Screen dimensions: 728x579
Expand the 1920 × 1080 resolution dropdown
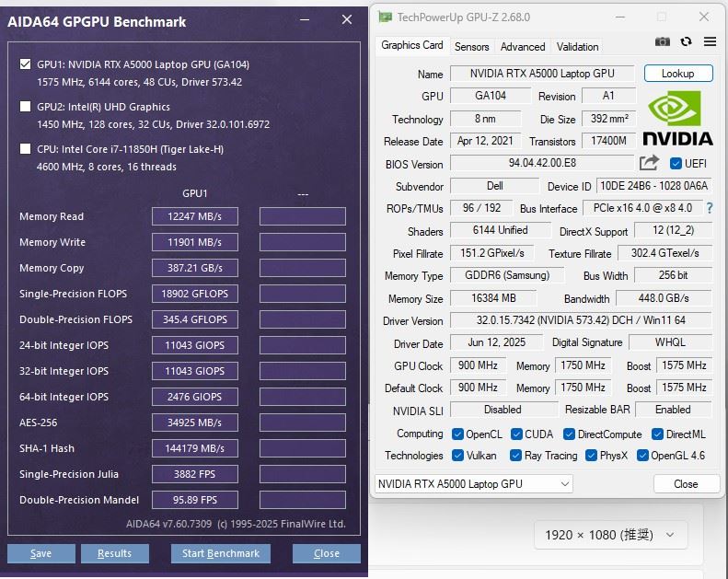point(610,535)
